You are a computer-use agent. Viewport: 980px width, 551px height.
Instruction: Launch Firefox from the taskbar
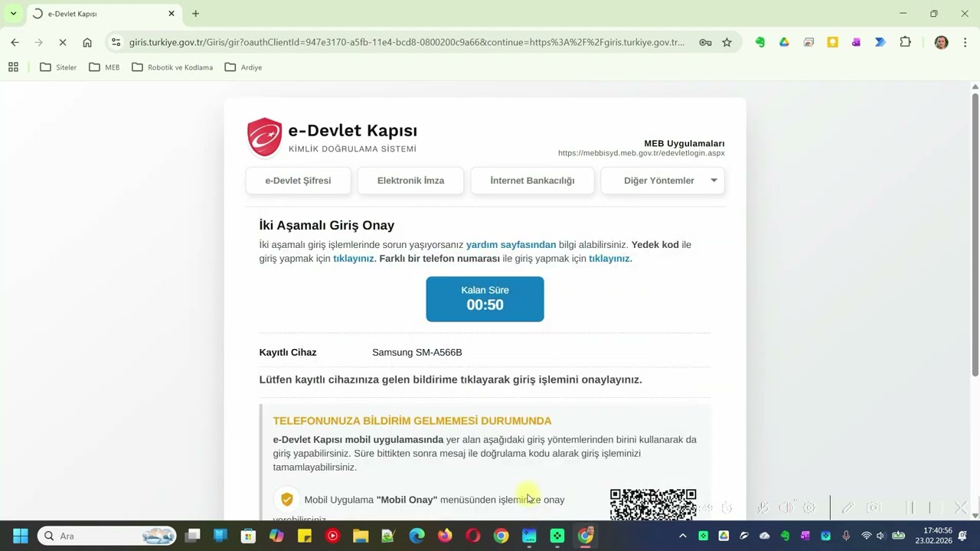[x=445, y=536]
